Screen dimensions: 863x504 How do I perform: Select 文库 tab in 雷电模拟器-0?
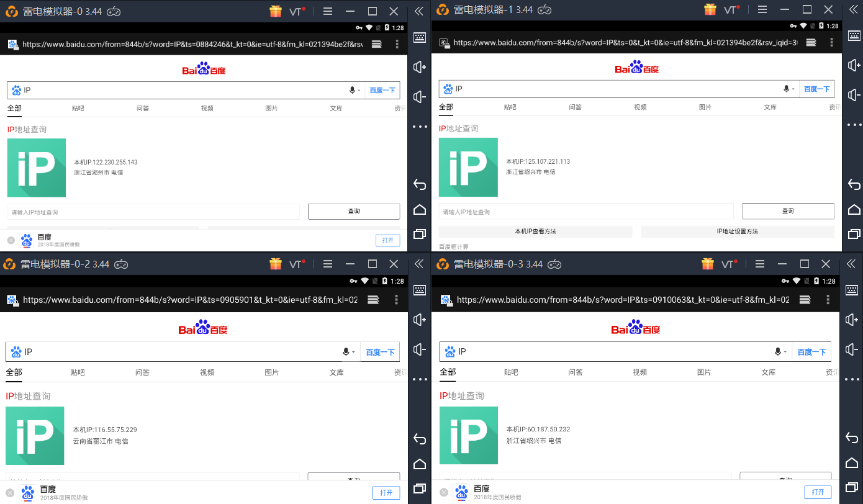(x=337, y=108)
